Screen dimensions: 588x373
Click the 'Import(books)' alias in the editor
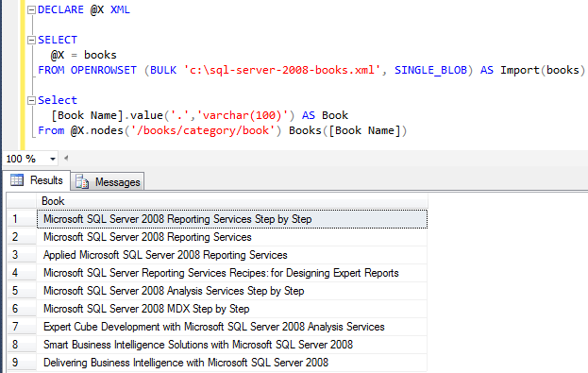(x=543, y=70)
